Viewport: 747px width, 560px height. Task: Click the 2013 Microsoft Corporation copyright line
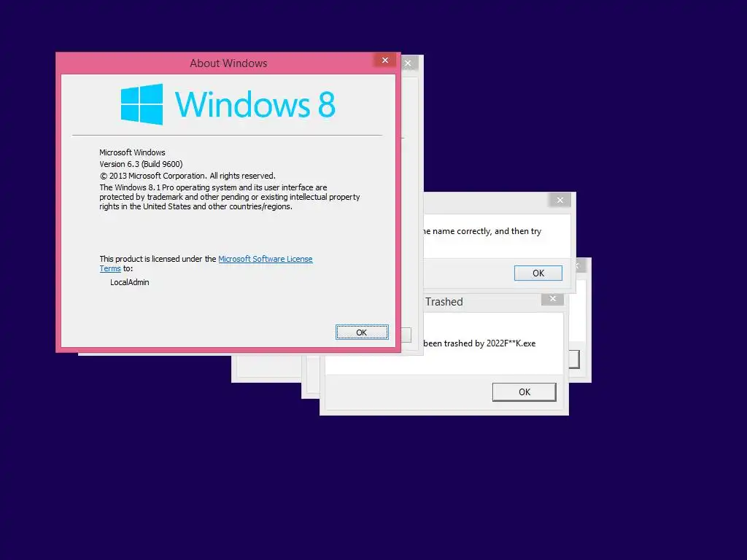[x=187, y=176]
